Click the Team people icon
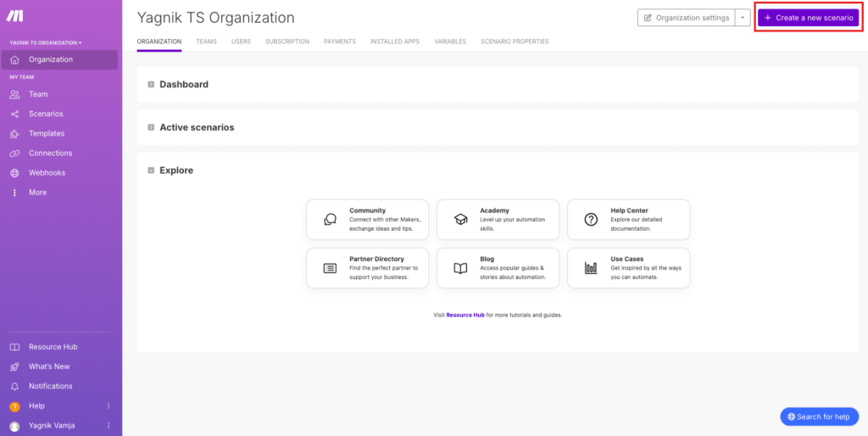The image size is (868, 436). point(15,95)
